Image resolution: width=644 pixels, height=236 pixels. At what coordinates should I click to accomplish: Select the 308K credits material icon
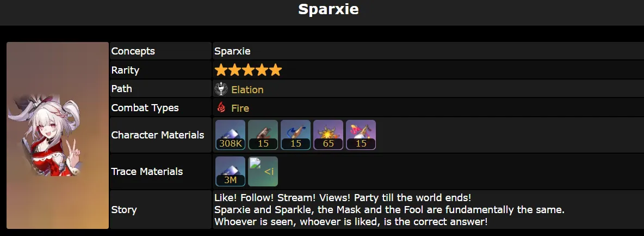(231, 135)
